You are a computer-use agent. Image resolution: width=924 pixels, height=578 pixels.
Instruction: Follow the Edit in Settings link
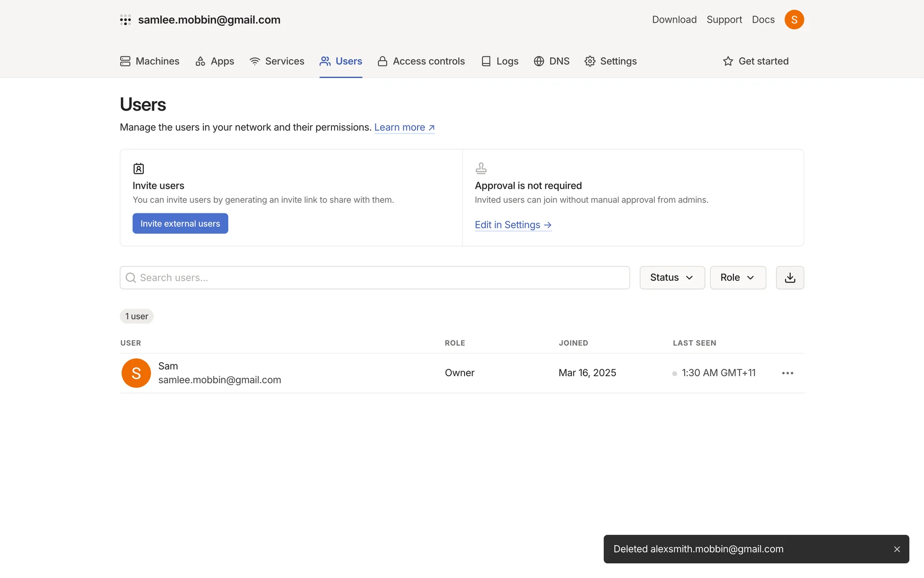click(513, 225)
